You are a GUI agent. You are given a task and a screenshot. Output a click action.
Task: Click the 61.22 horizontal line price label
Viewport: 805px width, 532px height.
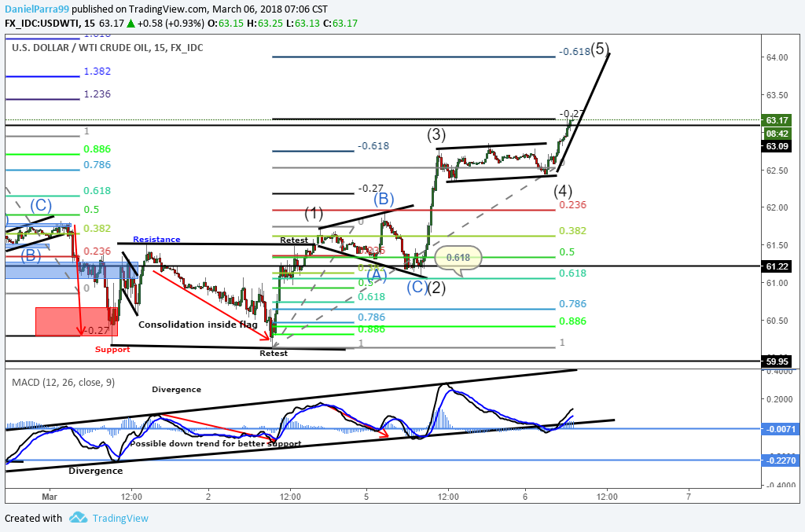tap(777, 266)
